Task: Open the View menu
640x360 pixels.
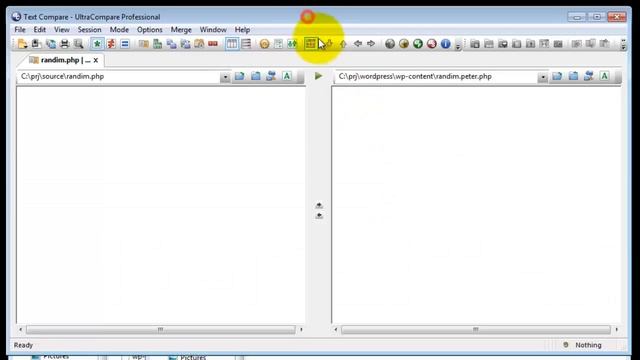Action: click(x=62, y=30)
